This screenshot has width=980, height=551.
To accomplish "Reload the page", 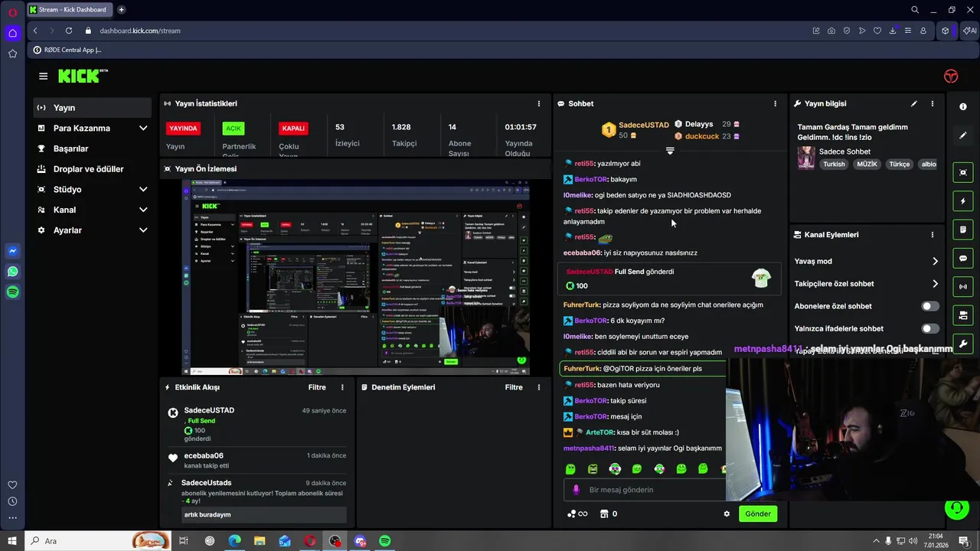I will pyautogui.click(x=69, y=31).
